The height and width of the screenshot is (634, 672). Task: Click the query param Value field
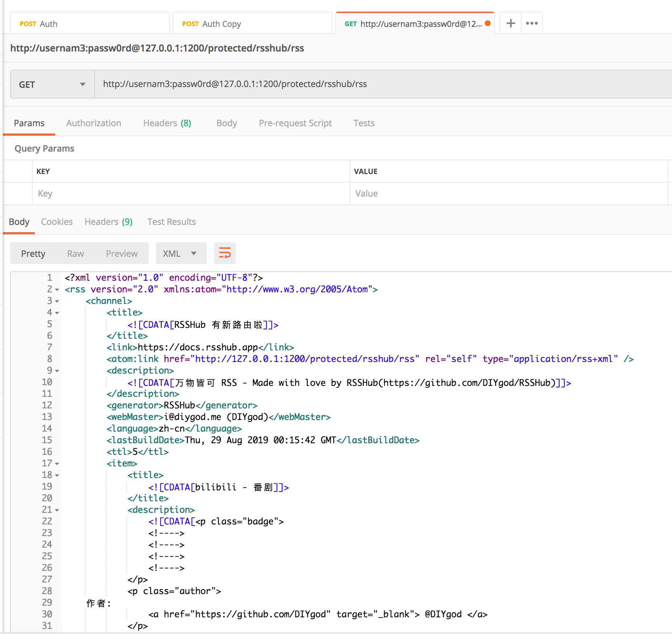coord(509,194)
